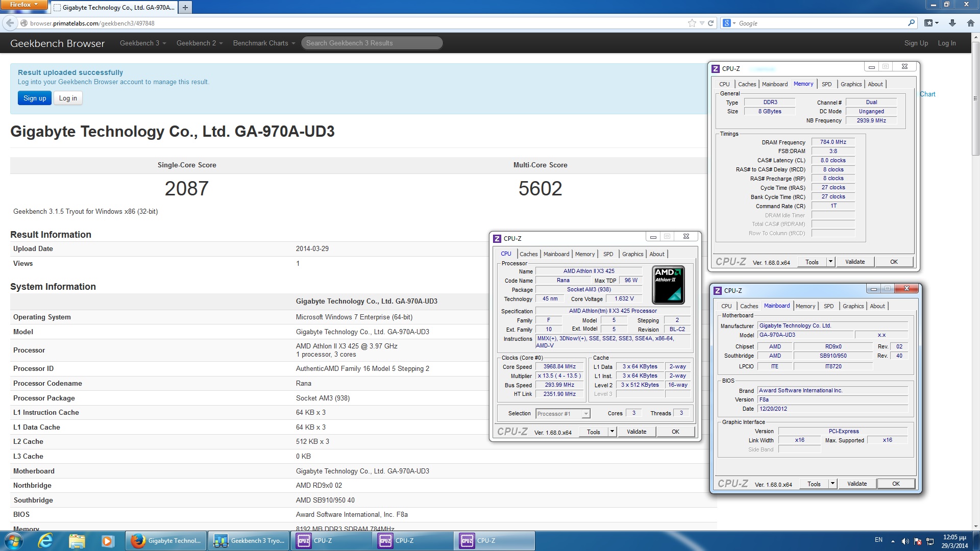Image resolution: width=980 pixels, height=551 pixels.
Task: Go to Firefox home page icon
Action: click(x=971, y=23)
